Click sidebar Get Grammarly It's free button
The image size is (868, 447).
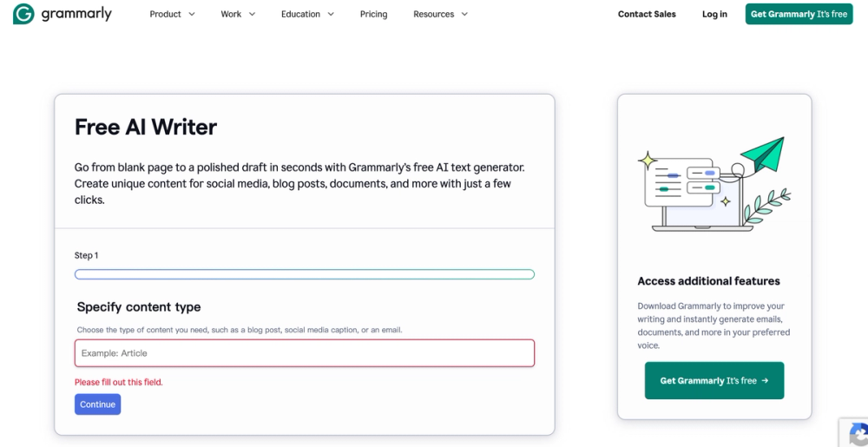(714, 381)
